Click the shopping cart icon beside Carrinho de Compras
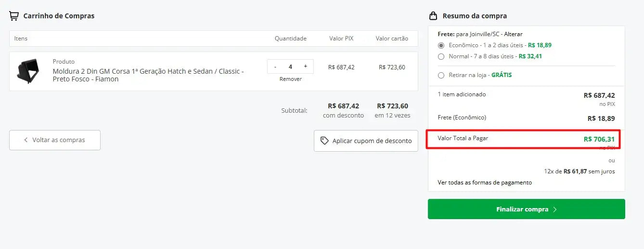Image resolution: width=644 pixels, height=249 pixels. pyautogui.click(x=14, y=16)
